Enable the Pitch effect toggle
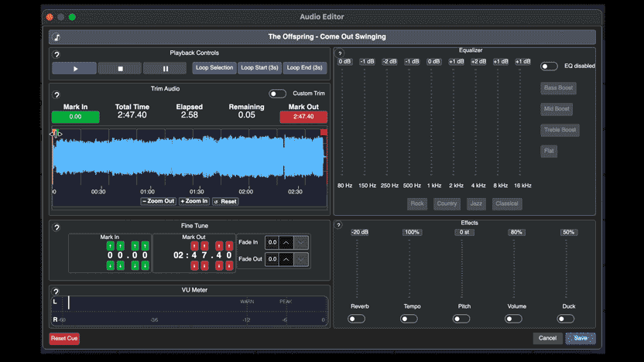This screenshot has width=644, height=362. [461, 319]
